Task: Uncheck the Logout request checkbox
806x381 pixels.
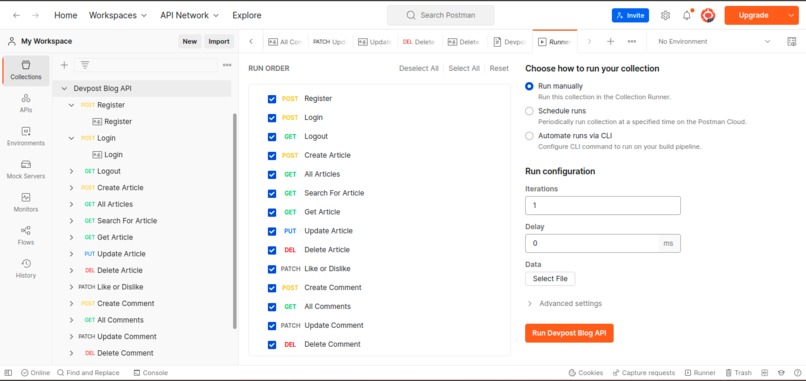Action: point(272,137)
